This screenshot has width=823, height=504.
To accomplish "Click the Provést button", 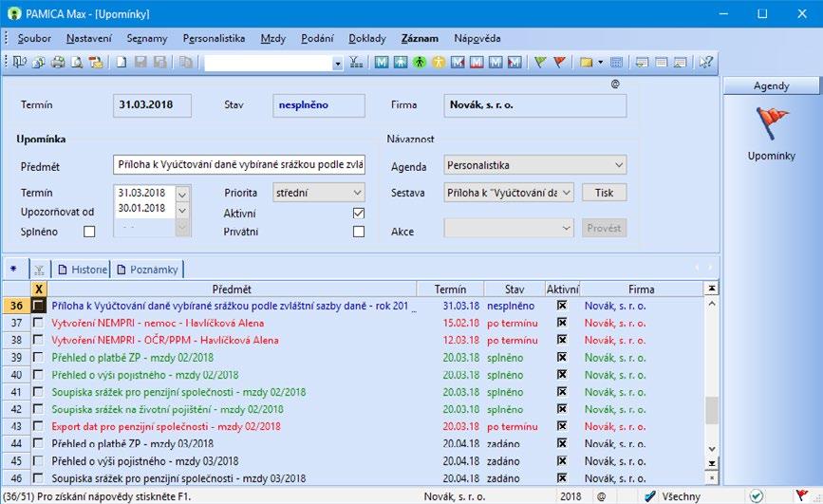I will tap(604, 228).
